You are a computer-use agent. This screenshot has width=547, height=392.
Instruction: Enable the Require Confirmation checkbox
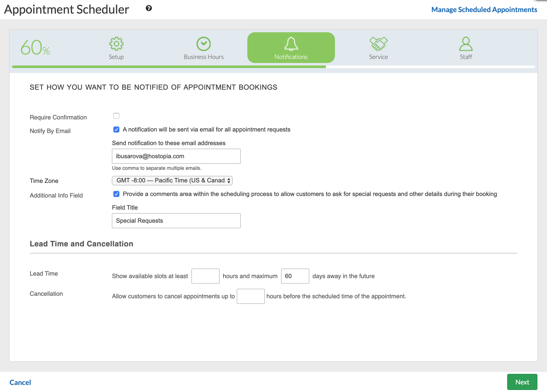point(116,116)
